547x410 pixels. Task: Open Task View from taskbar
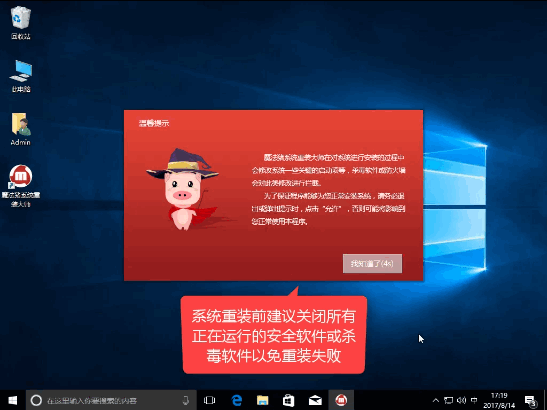pos(209,400)
